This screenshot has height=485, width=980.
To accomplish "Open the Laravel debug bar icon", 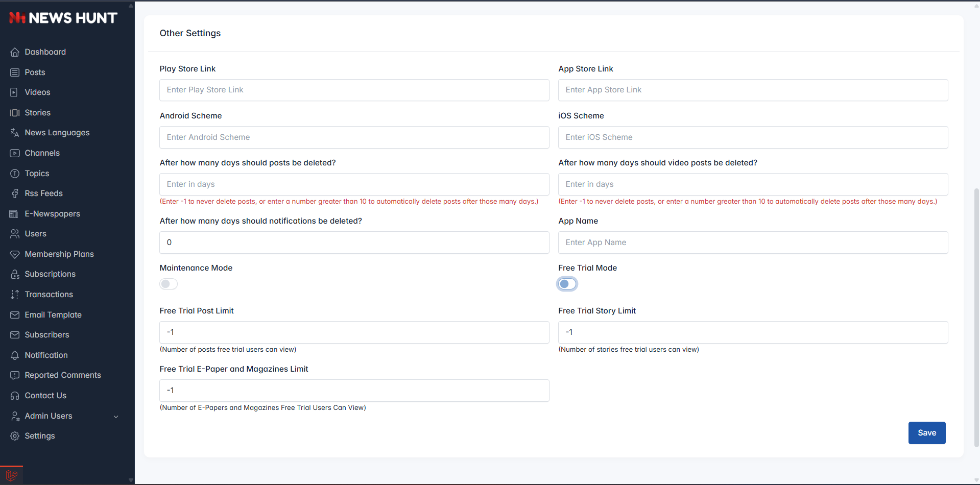I will click(x=11, y=476).
